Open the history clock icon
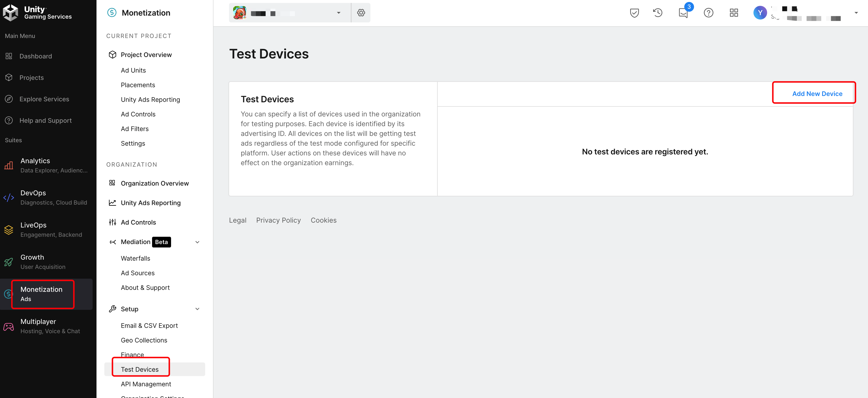Viewport: 868px width, 398px height. pos(658,13)
